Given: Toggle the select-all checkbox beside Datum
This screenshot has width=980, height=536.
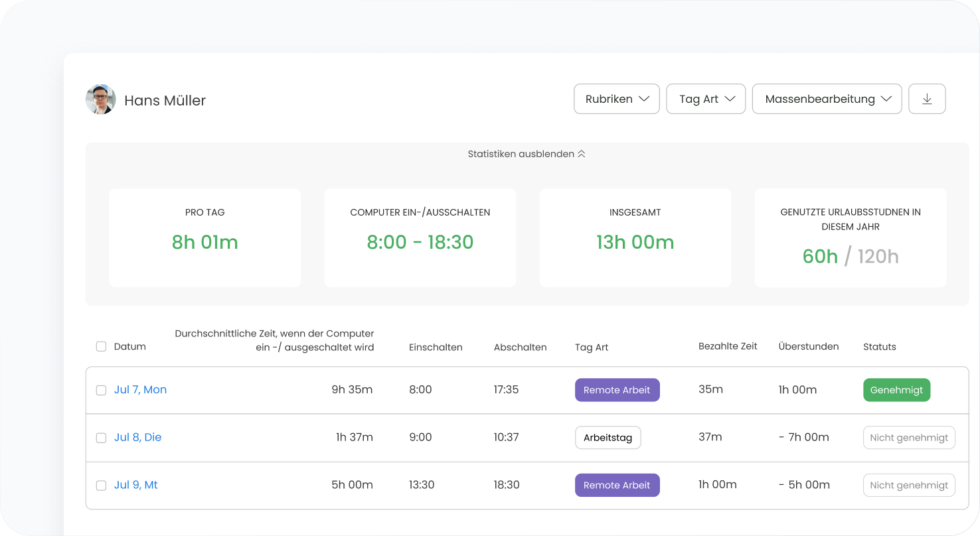Looking at the screenshot, I should coord(101,346).
